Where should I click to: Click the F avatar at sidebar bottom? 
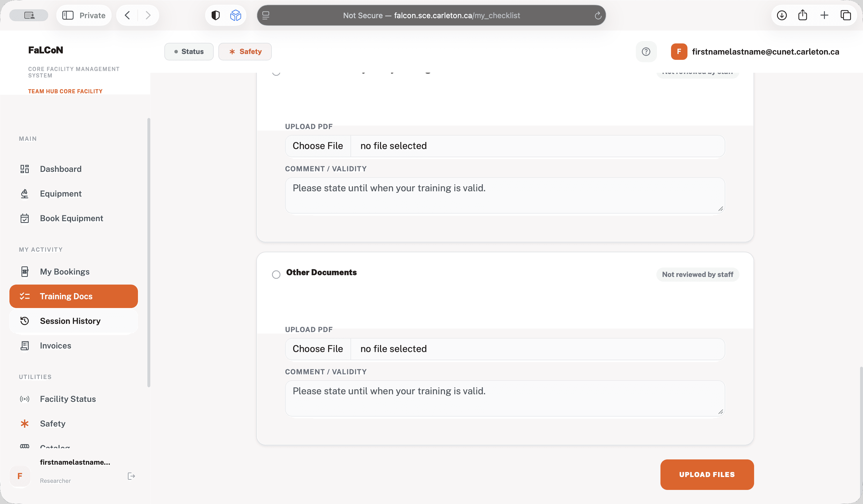(20, 476)
